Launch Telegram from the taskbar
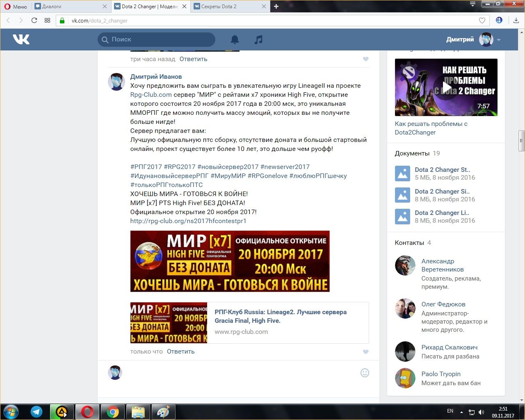The height and width of the screenshot is (420, 525). tap(37, 412)
